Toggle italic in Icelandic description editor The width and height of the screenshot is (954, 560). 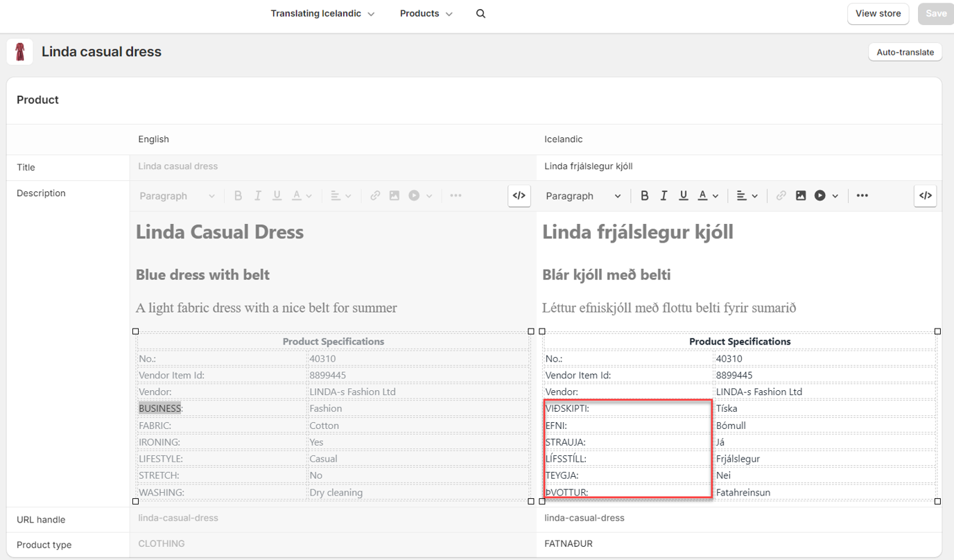(664, 196)
